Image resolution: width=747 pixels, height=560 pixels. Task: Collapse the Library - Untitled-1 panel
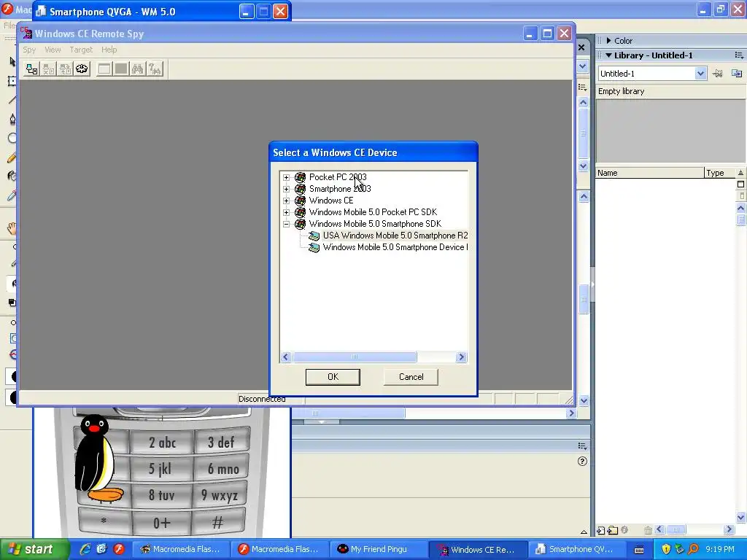608,55
